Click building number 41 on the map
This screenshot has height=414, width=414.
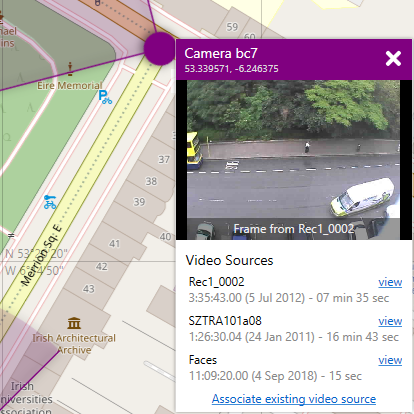pos(114,244)
